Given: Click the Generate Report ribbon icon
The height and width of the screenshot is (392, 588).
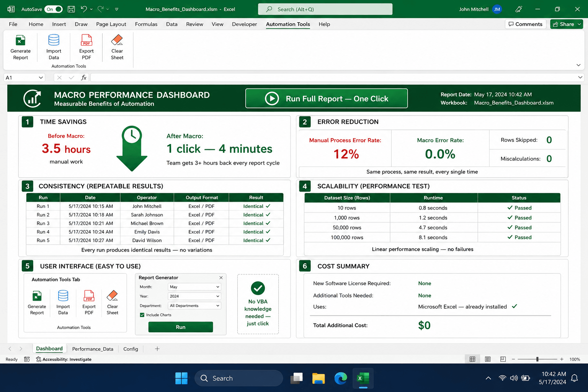Looking at the screenshot, I should click(20, 40).
